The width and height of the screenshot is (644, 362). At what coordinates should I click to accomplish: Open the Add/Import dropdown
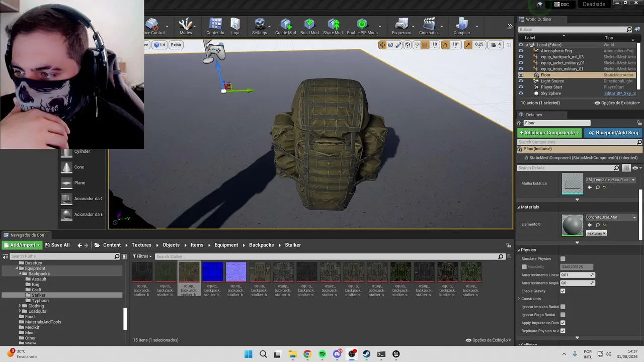pos(22,245)
